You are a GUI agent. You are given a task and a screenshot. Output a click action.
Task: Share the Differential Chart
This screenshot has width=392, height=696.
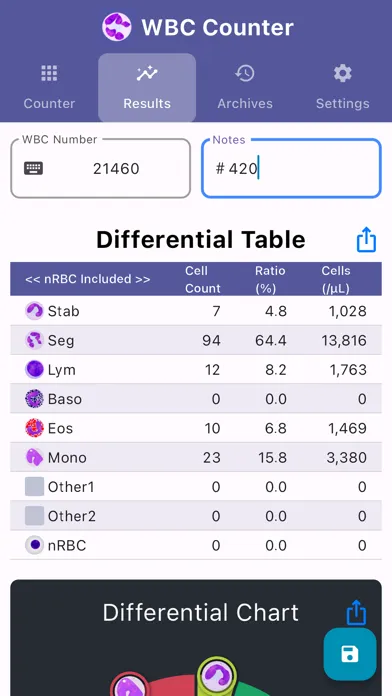coord(356,613)
